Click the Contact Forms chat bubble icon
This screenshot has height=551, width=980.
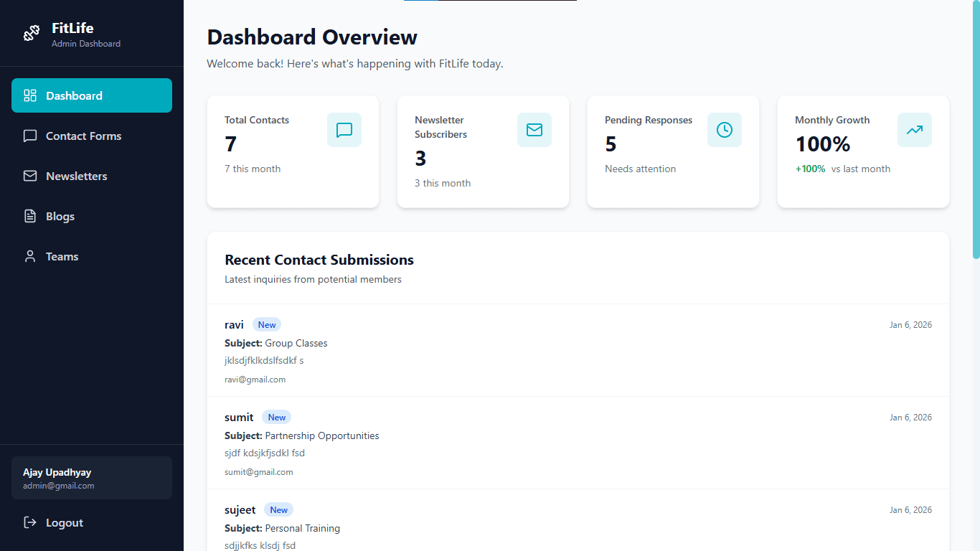coord(29,136)
